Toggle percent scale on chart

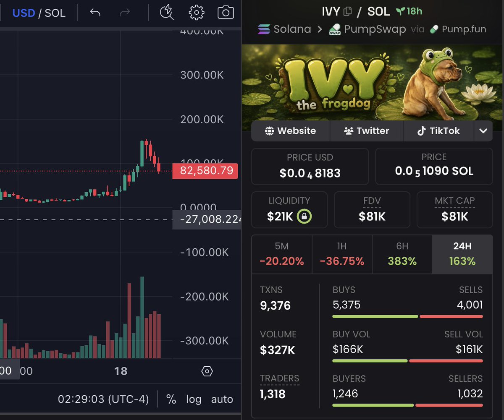tap(171, 399)
